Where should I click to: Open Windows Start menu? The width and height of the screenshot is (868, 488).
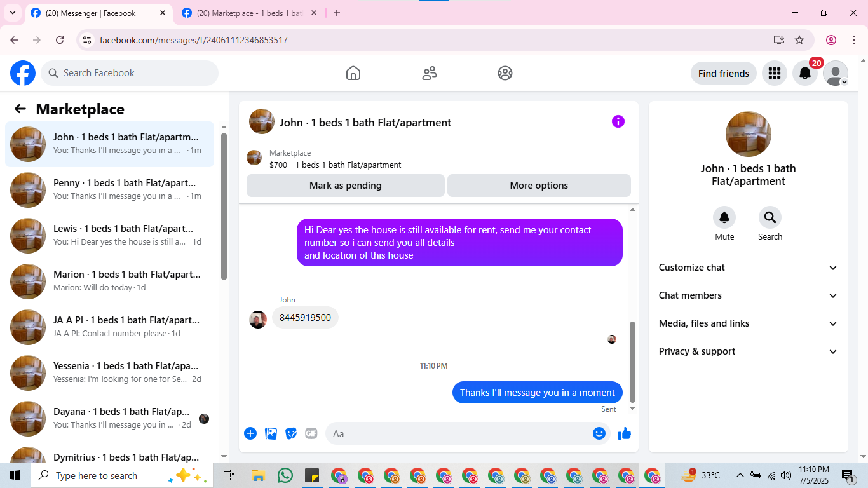15,475
